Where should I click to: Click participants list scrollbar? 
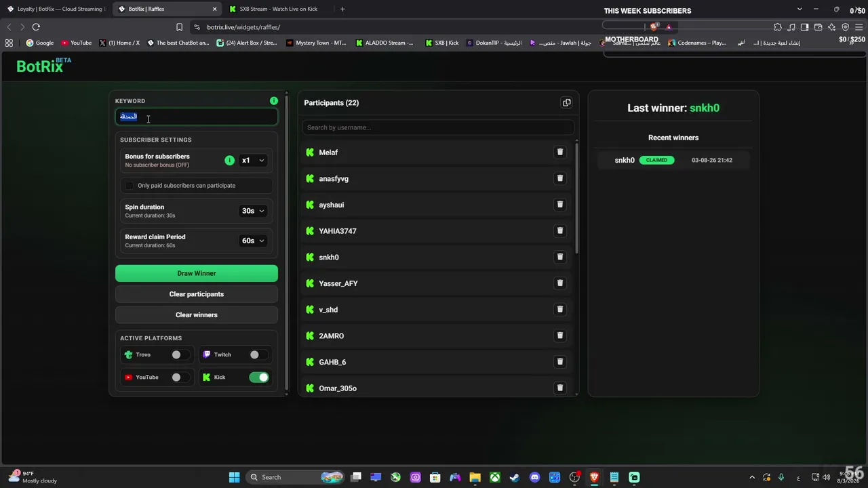click(x=576, y=199)
